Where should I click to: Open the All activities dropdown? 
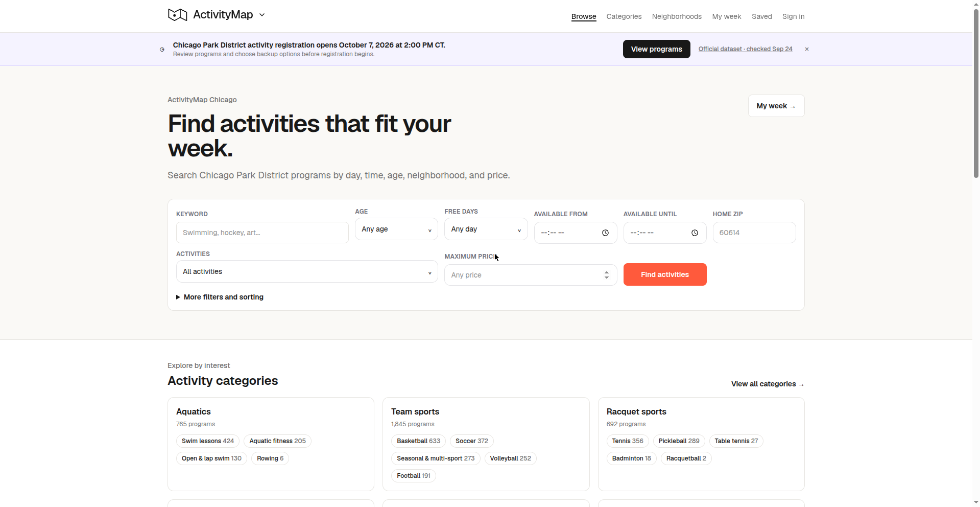(307, 272)
